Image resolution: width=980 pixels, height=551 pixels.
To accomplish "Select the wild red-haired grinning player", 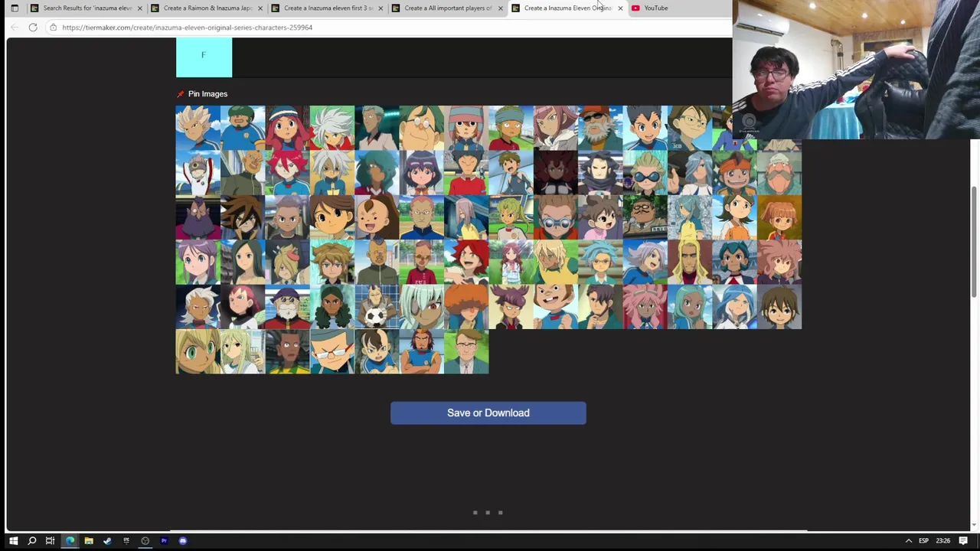I will pos(466,262).
